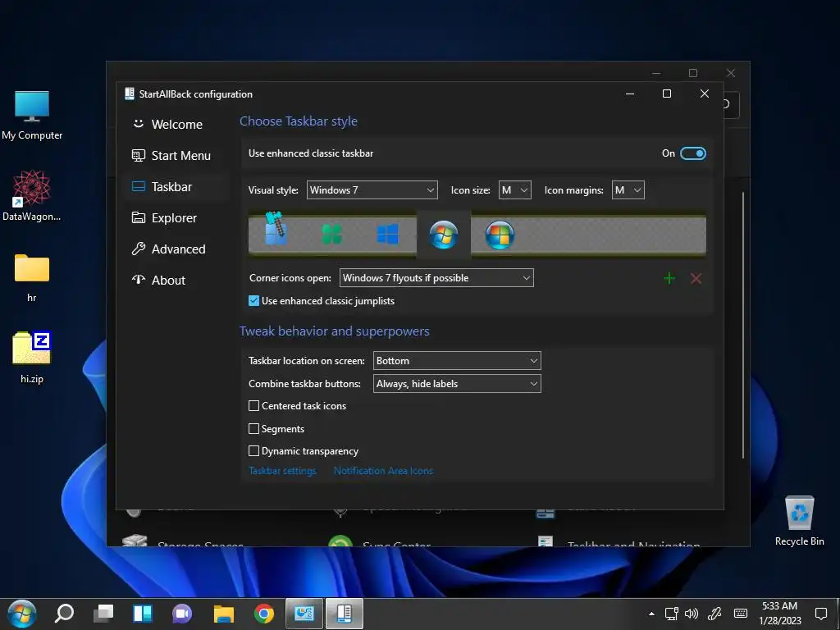Open the taskbar search magnifier
Screen dimensions: 840x630
pyautogui.click(x=64, y=614)
